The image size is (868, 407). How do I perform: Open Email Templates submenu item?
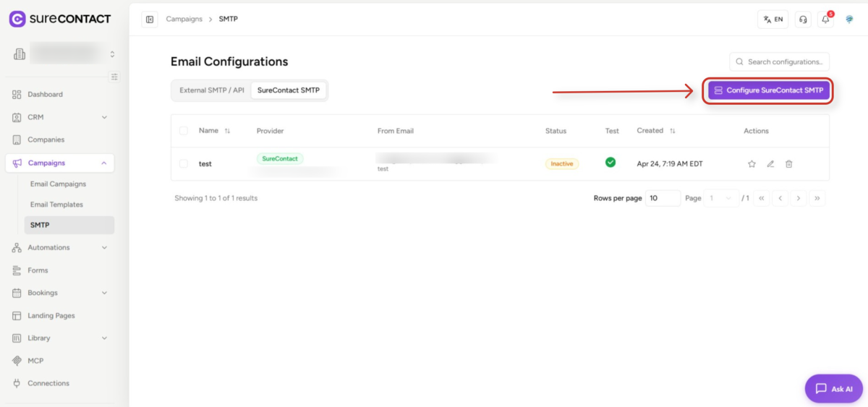[69, 205]
